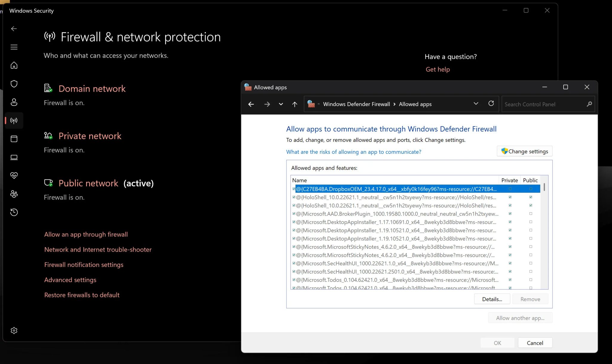Expand navigation hamburger menu in Windows Security
The height and width of the screenshot is (364, 612).
pyautogui.click(x=14, y=47)
